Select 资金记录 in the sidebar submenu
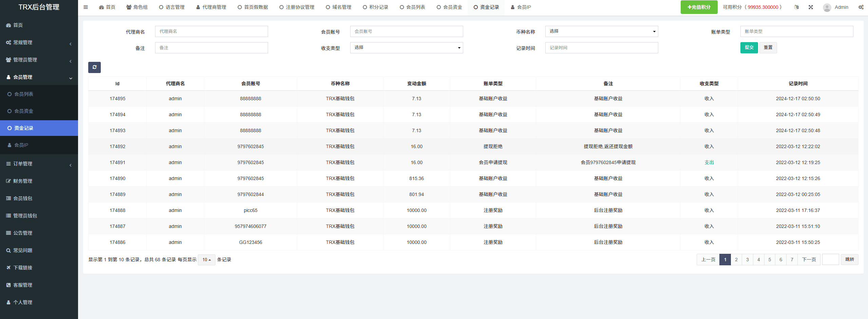Viewport: 868px width, 319px height. pos(39,128)
